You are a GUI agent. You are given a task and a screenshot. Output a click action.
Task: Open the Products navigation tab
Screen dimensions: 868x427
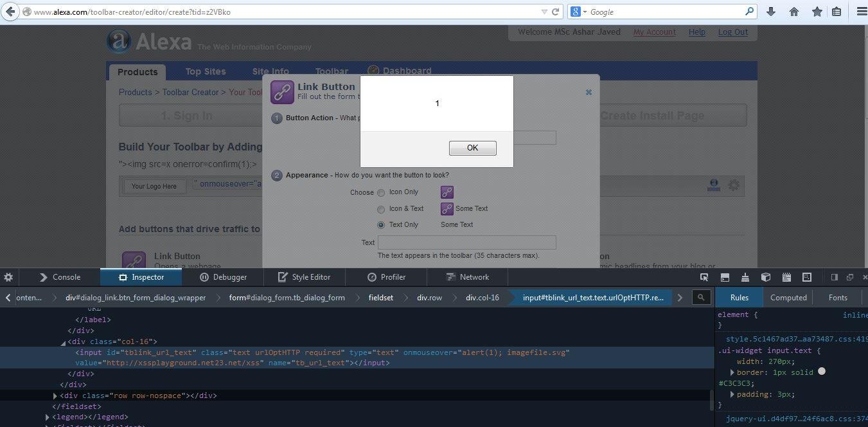pos(137,72)
